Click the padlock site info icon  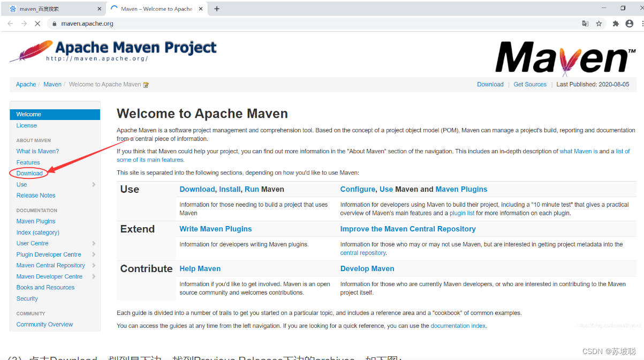54,24
